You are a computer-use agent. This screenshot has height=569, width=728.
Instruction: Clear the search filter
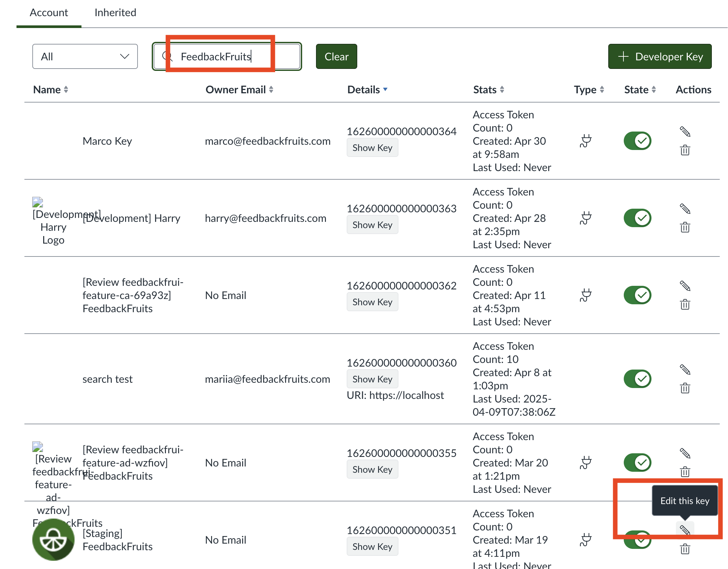336,56
